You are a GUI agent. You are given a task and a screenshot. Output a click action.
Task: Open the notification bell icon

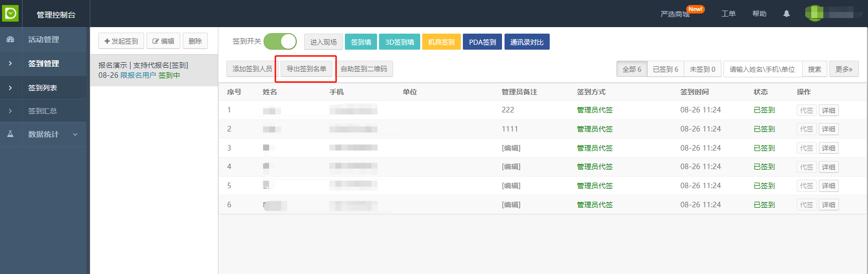786,14
